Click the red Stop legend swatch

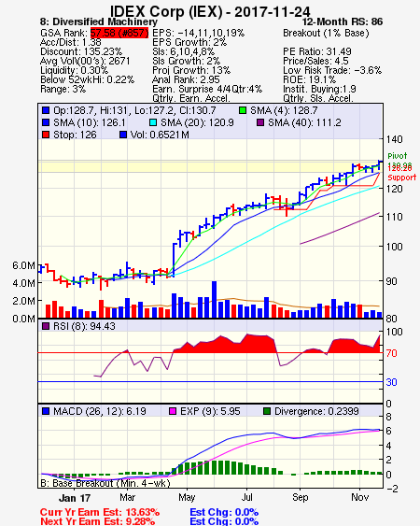click(46, 135)
